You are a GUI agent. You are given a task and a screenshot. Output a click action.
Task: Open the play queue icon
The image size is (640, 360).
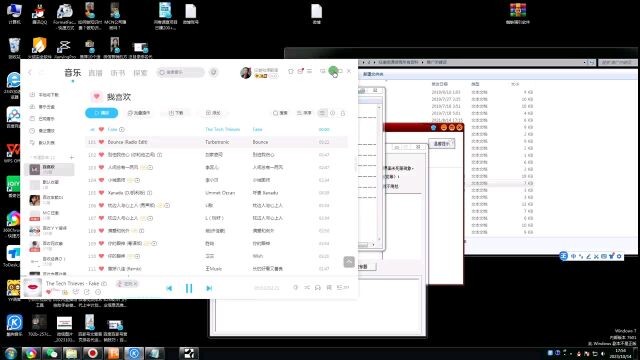342,288
